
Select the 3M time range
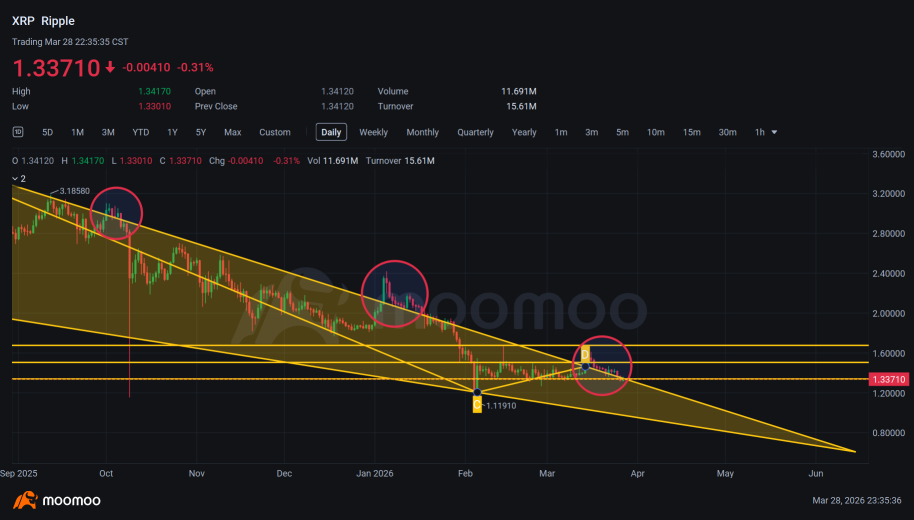108,132
